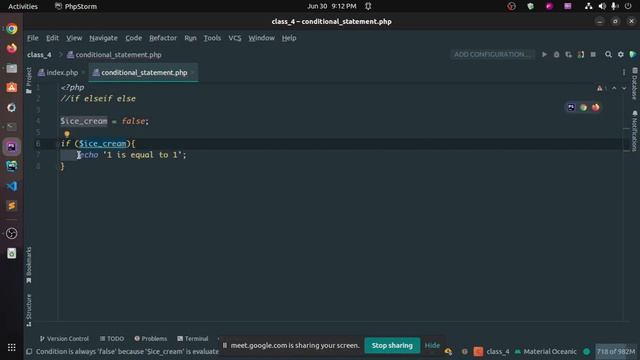Go to previous highlighted error arrow
Screen dimensions: 640x360
coord(614,88)
